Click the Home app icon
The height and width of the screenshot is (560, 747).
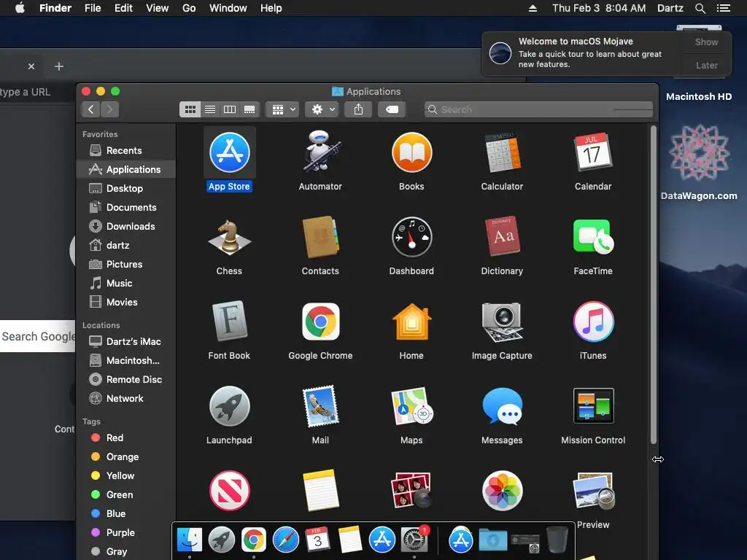(411, 322)
